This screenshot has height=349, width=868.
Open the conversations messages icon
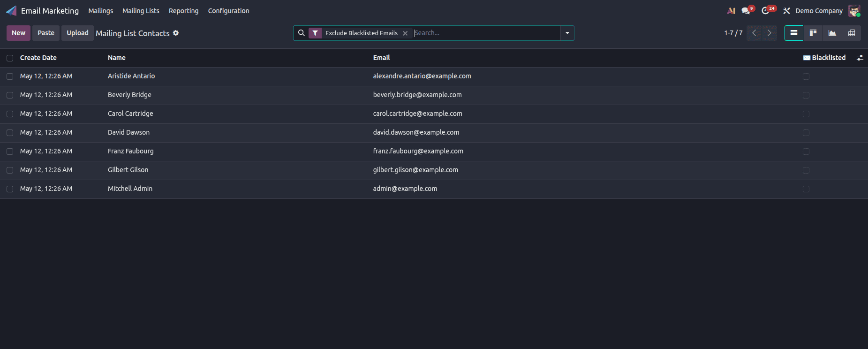pyautogui.click(x=746, y=11)
